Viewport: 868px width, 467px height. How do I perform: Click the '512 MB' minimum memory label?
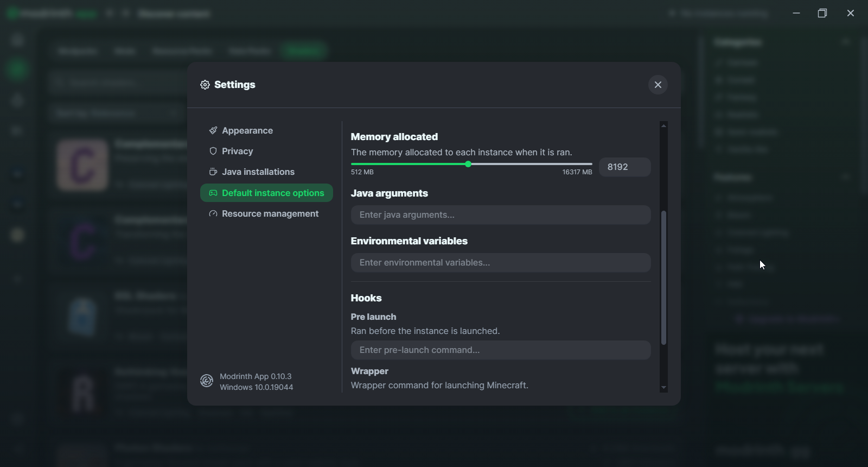coord(362,172)
